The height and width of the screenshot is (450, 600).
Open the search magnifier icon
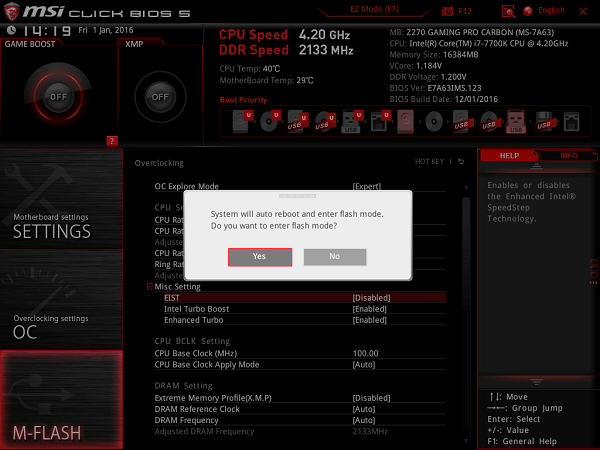click(x=508, y=11)
